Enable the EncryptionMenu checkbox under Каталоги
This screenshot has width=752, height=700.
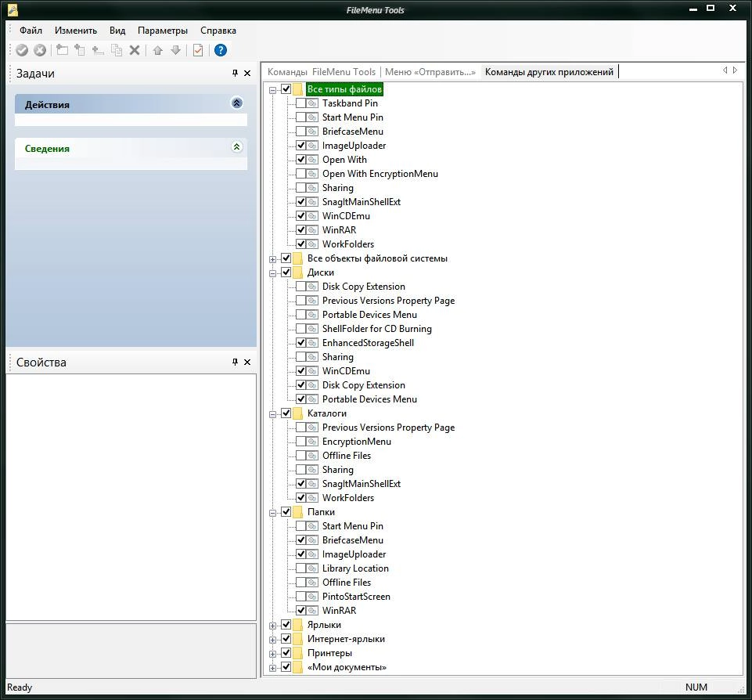pos(300,442)
